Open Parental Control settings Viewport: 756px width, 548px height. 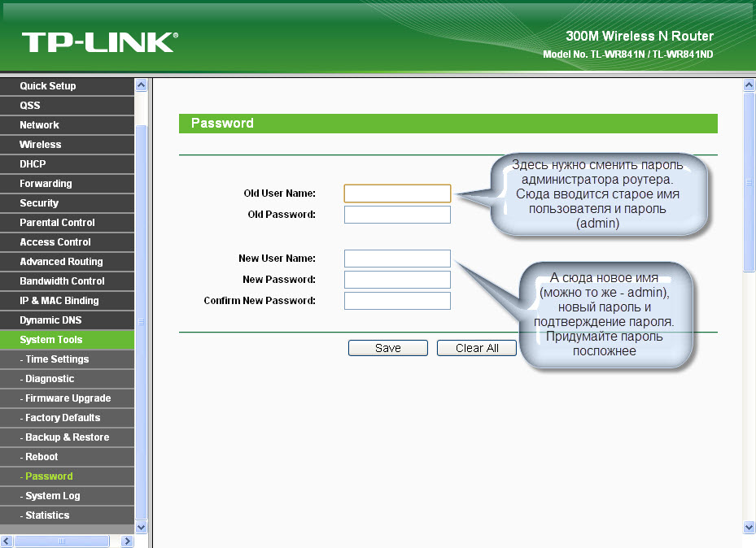tap(57, 223)
